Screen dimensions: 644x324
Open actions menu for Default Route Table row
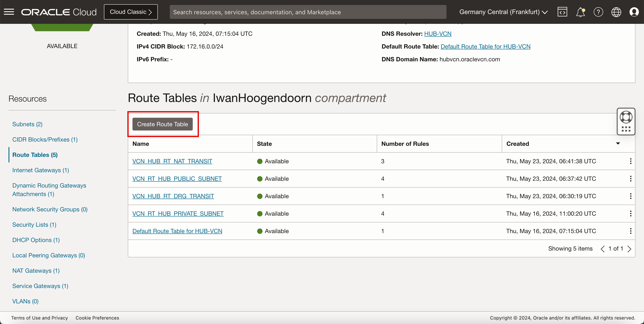pyautogui.click(x=631, y=231)
